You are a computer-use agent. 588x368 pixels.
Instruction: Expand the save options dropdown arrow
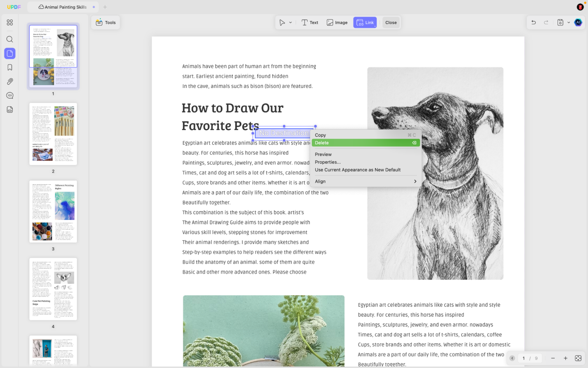(569, 23)
